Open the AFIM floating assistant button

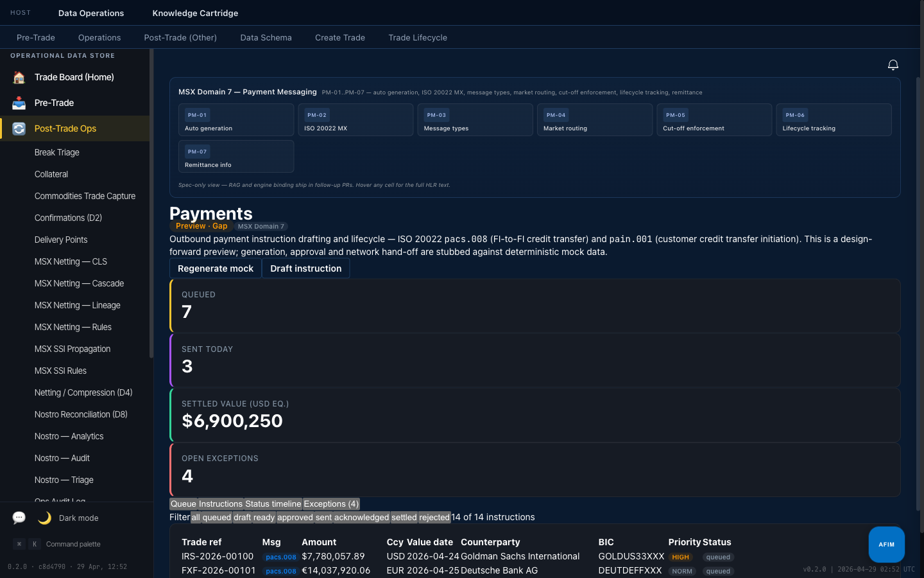click(x=886, y=544)
